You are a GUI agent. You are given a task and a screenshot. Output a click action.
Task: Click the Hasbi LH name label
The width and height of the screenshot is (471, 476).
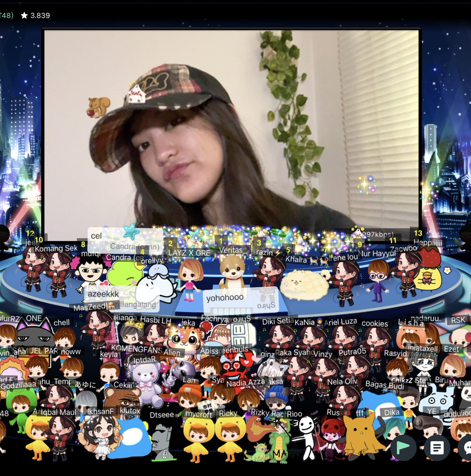click(x=156, y=320)
